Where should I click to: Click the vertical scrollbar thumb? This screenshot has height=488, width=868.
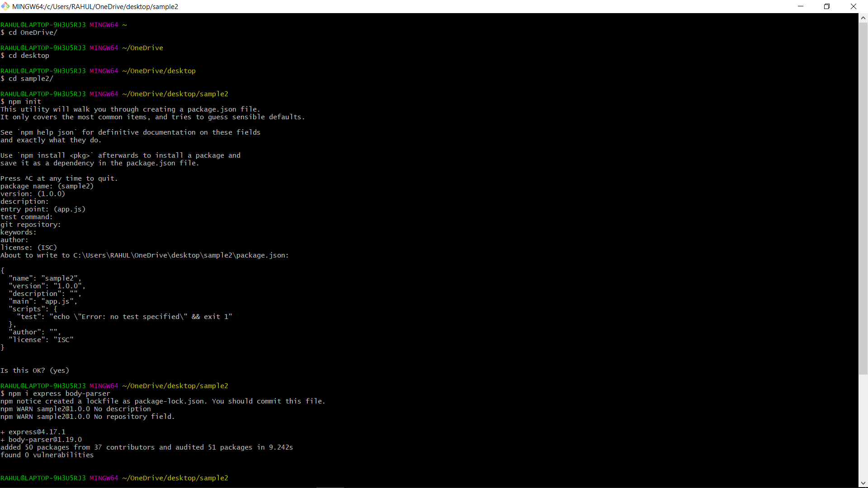(863, 199)
